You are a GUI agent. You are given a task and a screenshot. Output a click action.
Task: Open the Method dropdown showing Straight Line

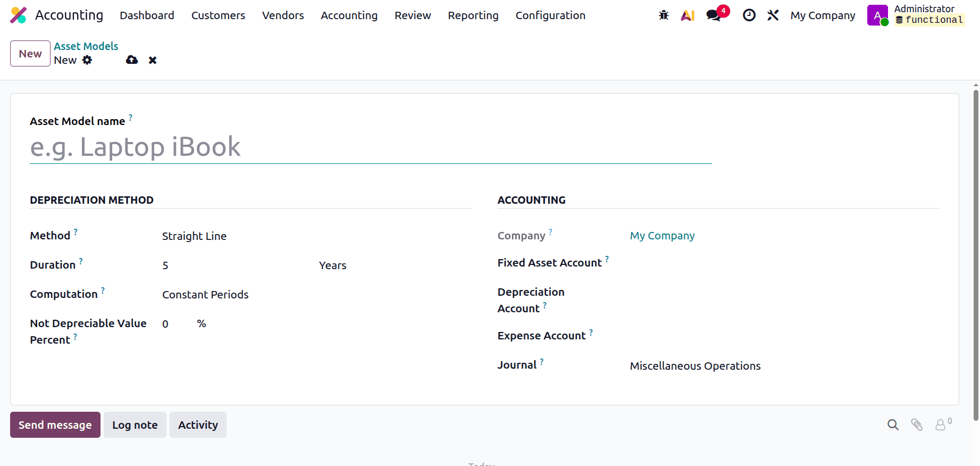[317, 236]
